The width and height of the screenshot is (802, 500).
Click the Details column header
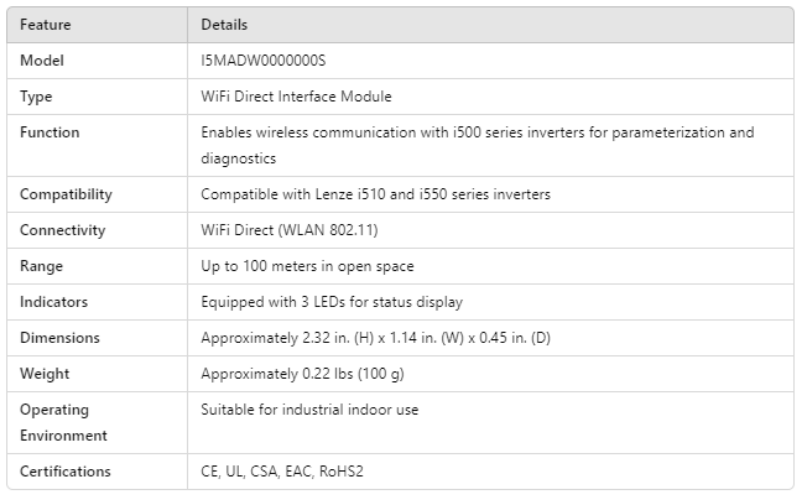point(224,24)
